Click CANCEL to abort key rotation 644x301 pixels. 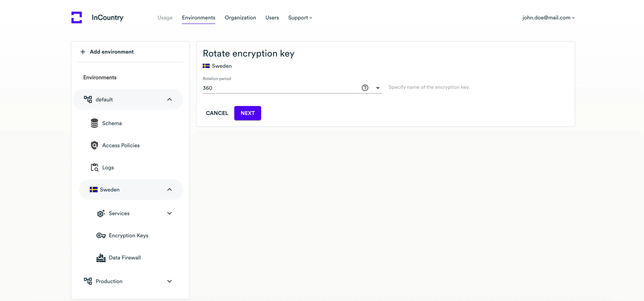(217, 113)
